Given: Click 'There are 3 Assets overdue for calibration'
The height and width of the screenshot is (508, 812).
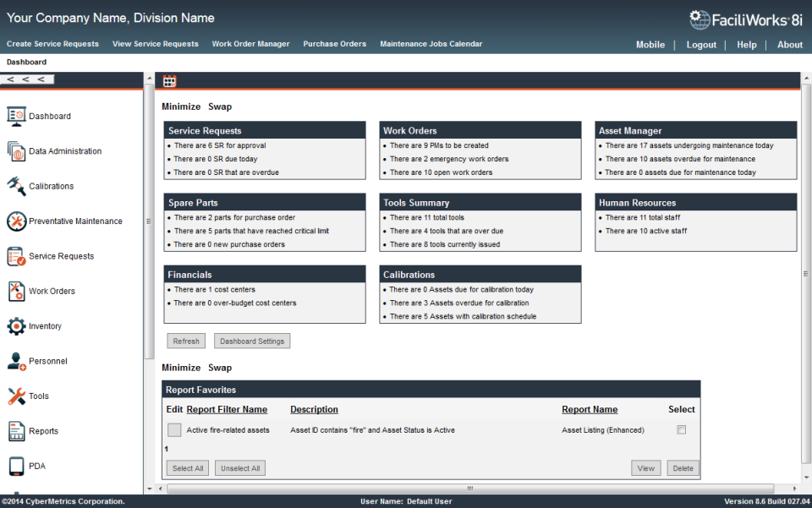Looking at the screenshot, I should (459, 303).
